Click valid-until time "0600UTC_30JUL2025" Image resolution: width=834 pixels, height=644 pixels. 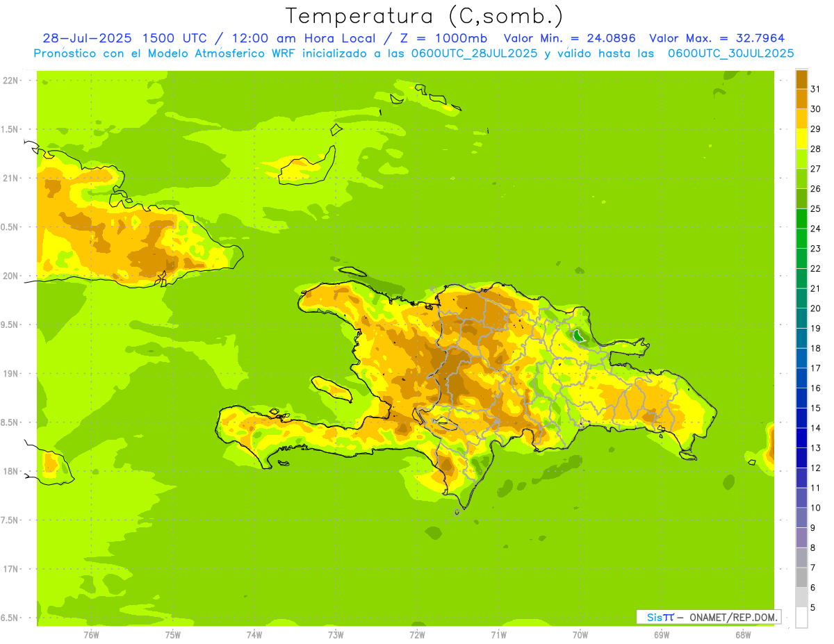(x=730, y=53)
